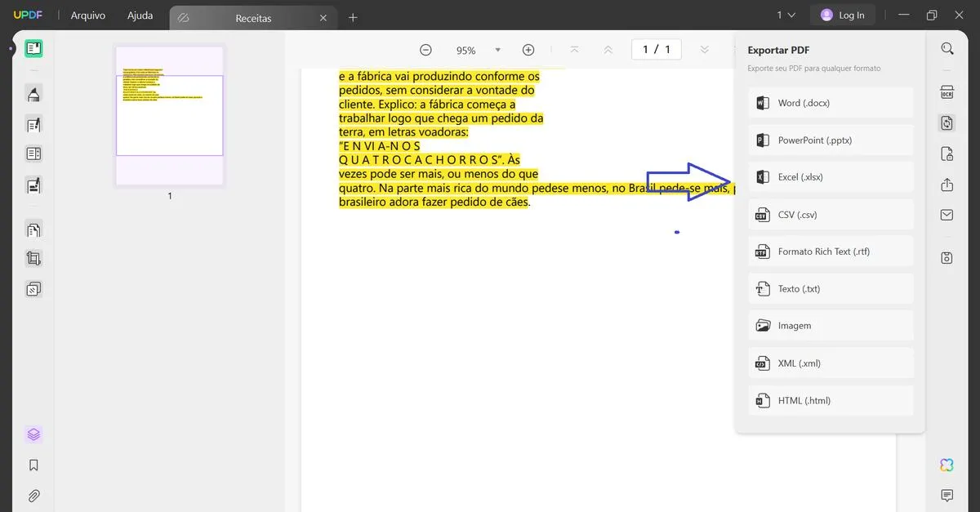Open UPDF AI with the colorful icon

[x=946, y=465]
